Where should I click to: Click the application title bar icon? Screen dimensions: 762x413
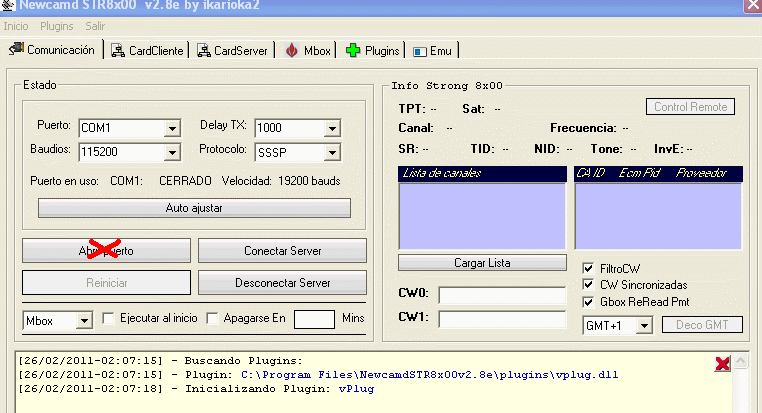click(8, 5)
